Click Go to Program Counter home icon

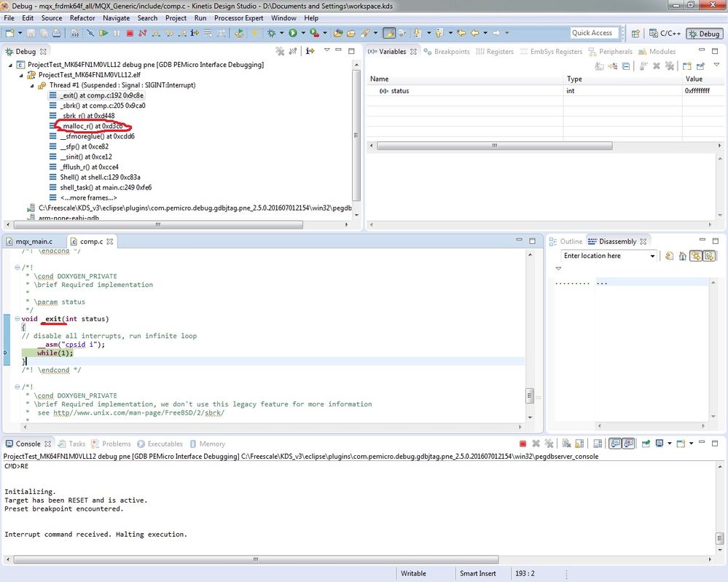pyautogui.click(x=683, y=256)
